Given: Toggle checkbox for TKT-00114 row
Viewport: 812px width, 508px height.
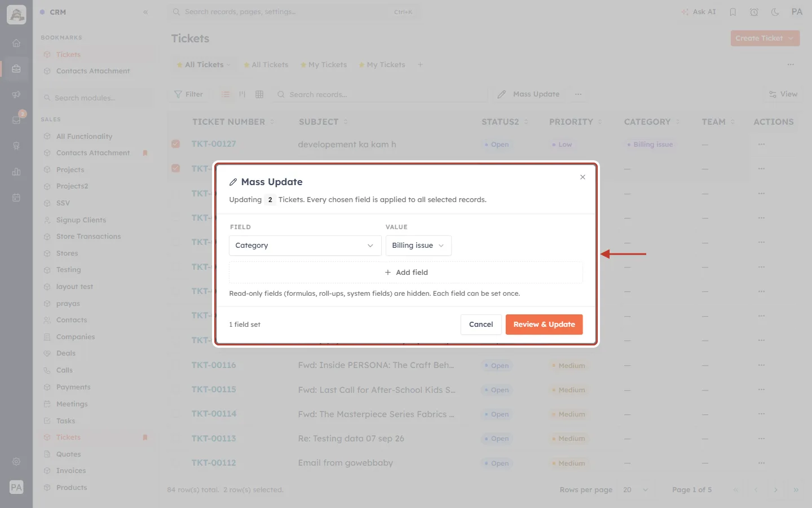Looking at the screenshot, I should tap(176, 414).
